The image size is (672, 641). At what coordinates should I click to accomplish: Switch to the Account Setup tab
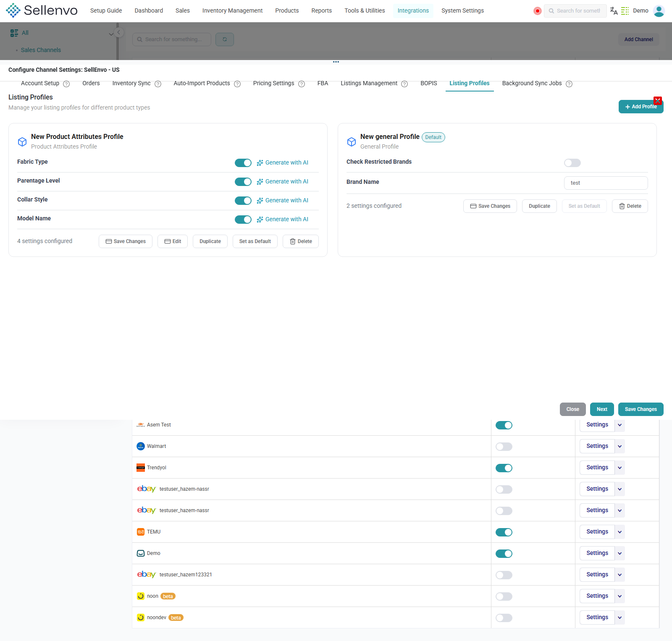[x=40, y=83]
